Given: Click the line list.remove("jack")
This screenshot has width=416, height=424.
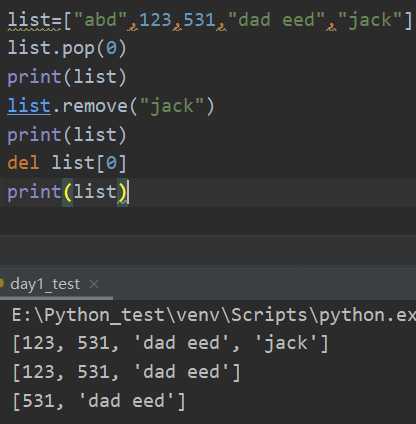Looking at the screenshot, I should [111, 106].
